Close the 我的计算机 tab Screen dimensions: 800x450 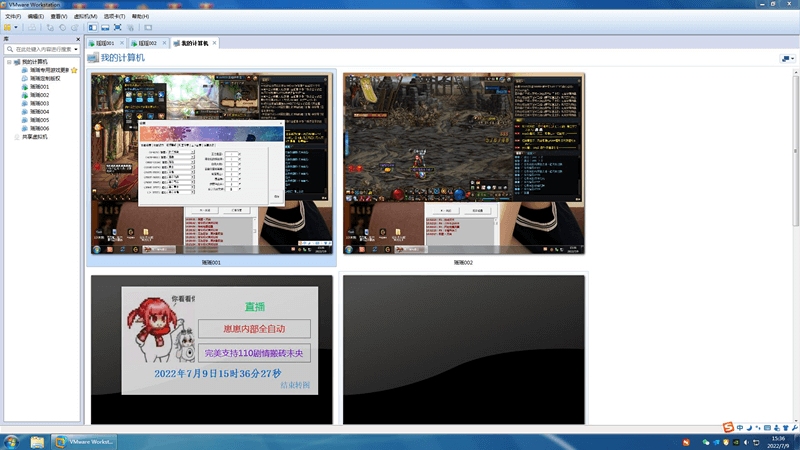click(x=214, y=43)
